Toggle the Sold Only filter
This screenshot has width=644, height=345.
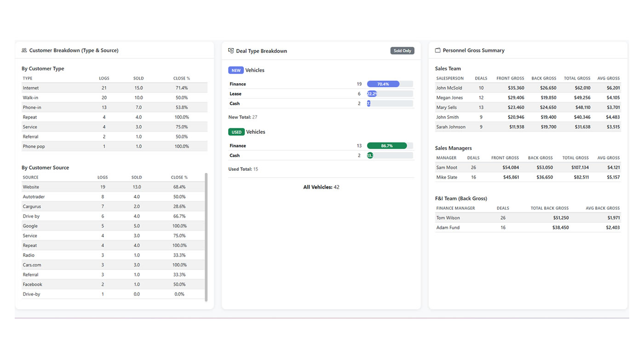[x=402, y=51]
